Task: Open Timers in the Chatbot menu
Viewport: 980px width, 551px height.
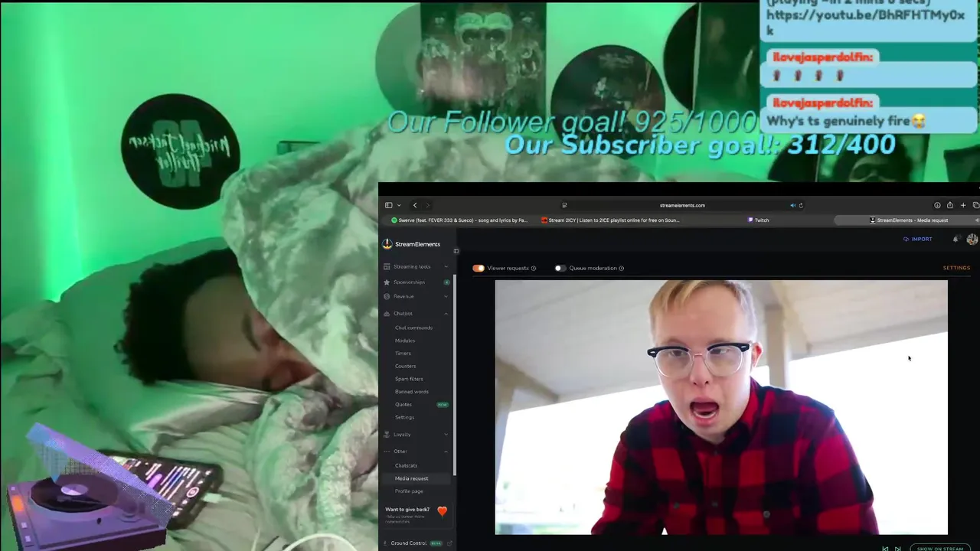Action: pos(403,354)
